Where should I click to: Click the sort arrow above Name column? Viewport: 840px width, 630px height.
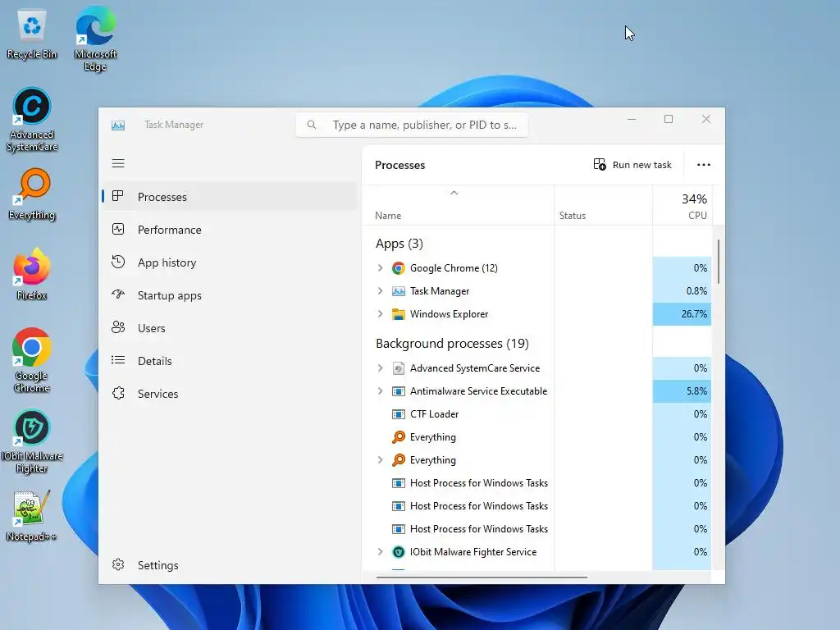[454, 193]
